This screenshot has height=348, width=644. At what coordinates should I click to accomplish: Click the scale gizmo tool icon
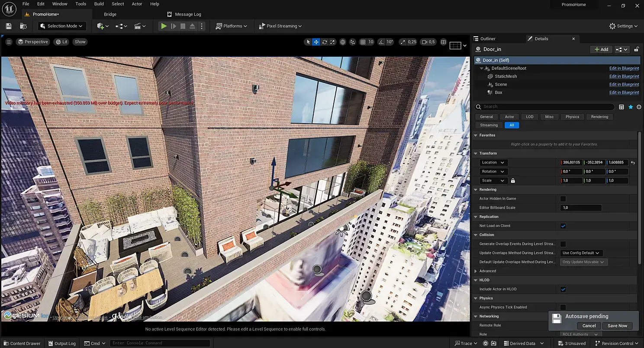332,42
